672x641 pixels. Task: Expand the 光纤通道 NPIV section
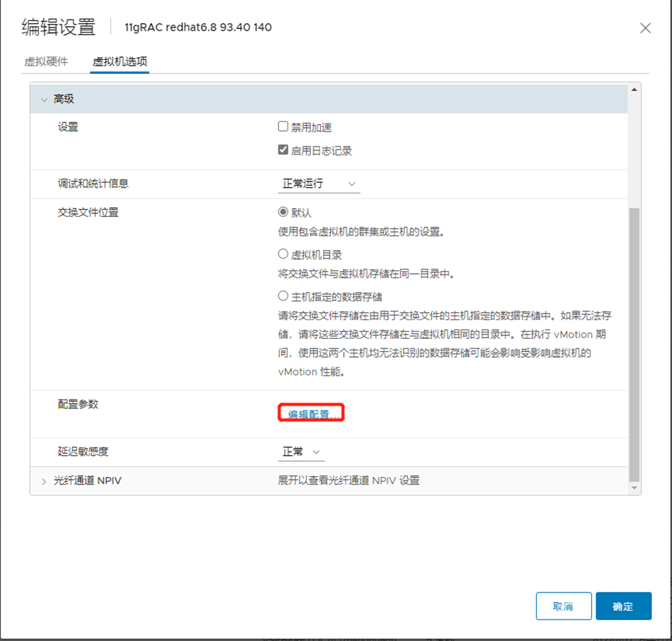(43, 481)
